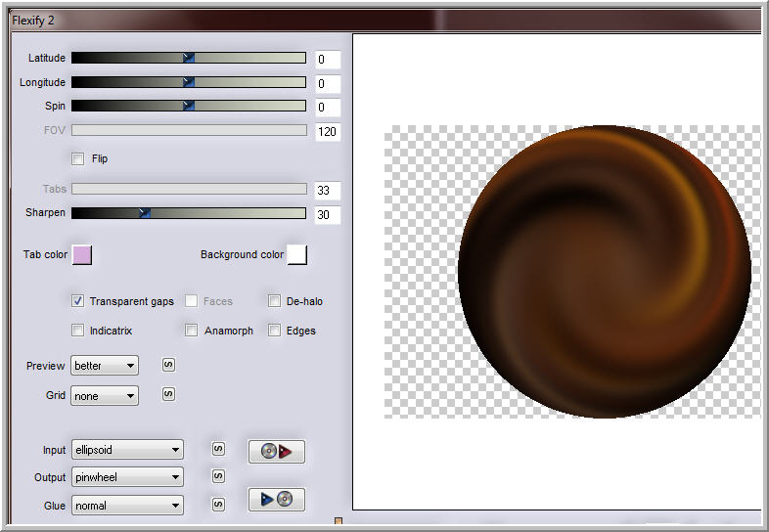
Task: Click the Tab color label
Action: click(45, 254)
